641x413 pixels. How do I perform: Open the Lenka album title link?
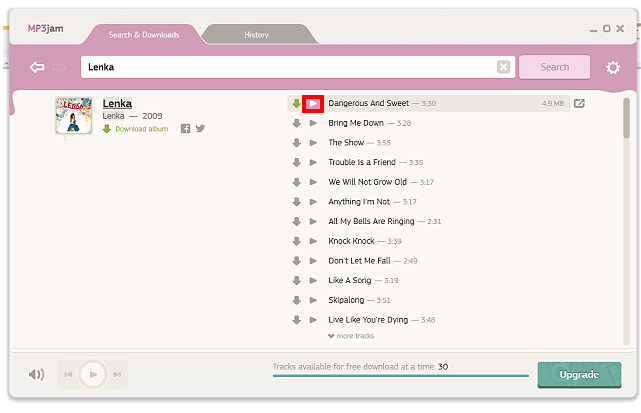[x=117, y=103]
